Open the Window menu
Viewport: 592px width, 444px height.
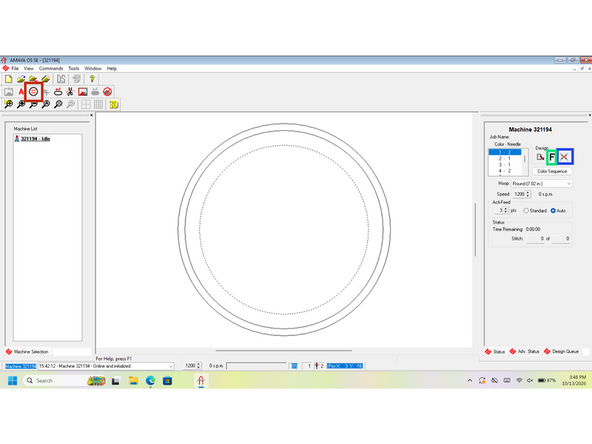(x=93, y=68)
